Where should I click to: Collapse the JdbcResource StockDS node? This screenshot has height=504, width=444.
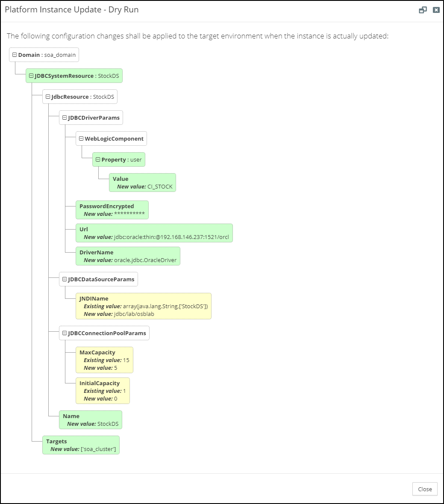(x=48, y=97)
